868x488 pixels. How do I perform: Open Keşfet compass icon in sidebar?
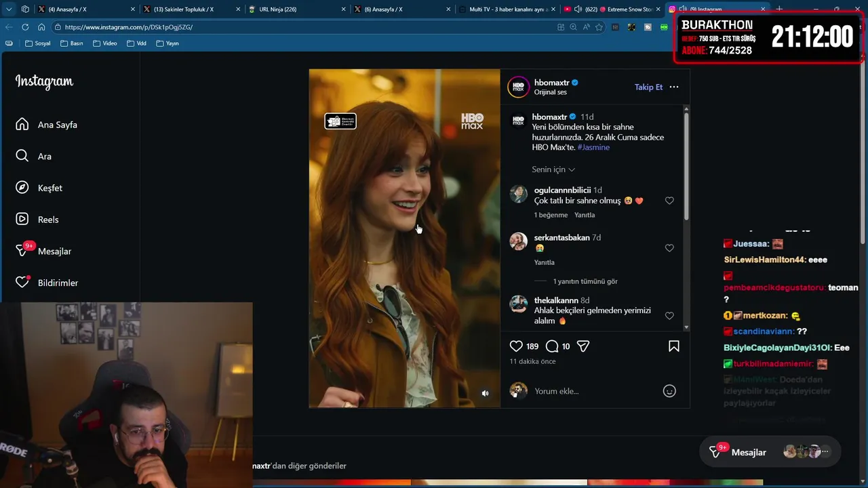22,188
